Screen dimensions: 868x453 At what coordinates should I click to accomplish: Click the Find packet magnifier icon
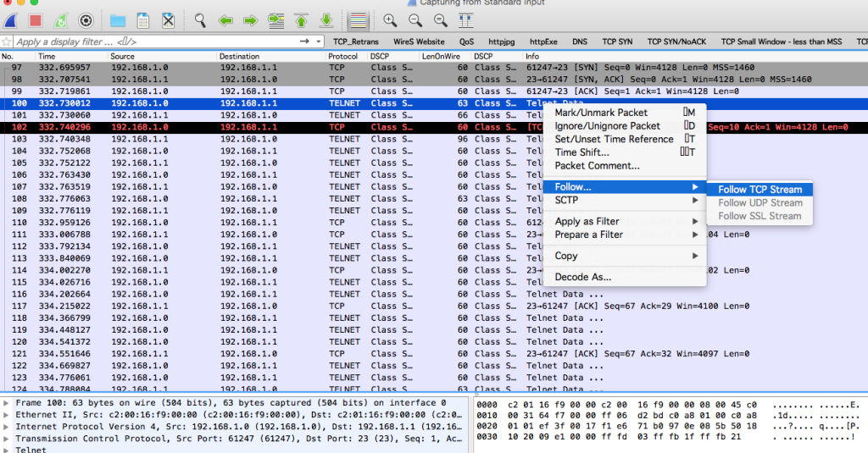[x=200, y=21]
